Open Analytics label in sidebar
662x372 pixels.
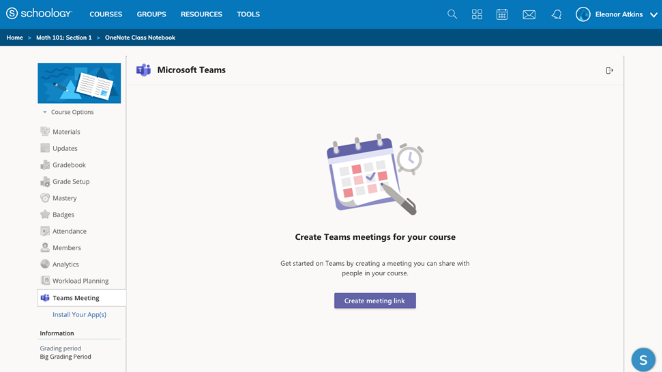click(66, 264)
